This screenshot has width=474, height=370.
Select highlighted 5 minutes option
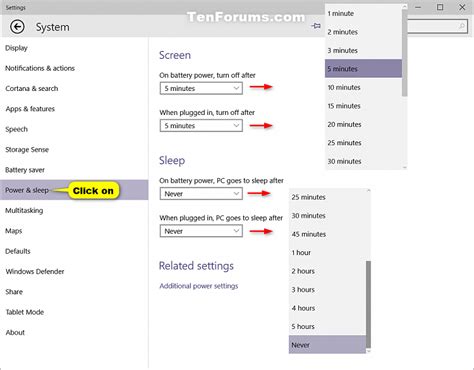click(363, 69)
